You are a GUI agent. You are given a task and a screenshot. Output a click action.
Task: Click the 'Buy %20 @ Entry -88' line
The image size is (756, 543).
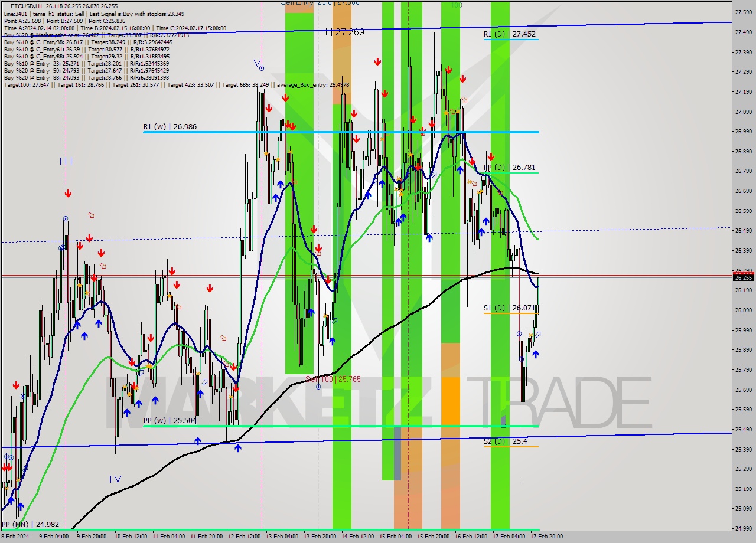(x=86, y=77)
